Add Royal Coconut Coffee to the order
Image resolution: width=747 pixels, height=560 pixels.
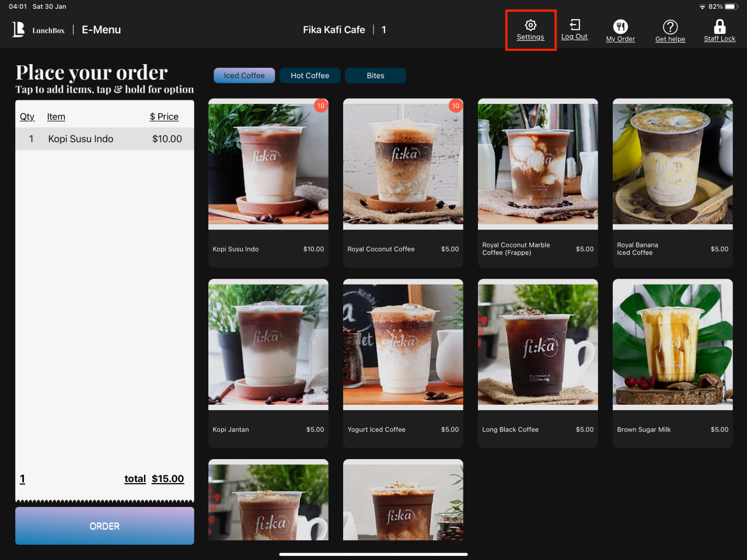point(403,183)
